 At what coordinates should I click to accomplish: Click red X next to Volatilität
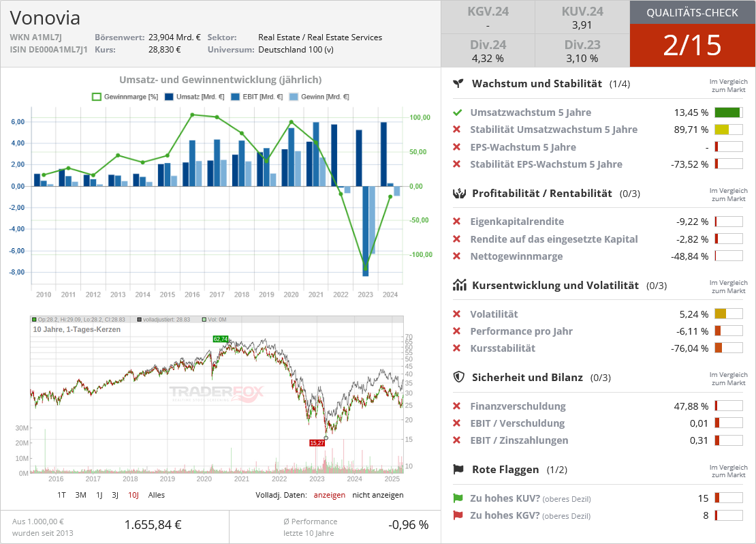[x=456, y=314]
